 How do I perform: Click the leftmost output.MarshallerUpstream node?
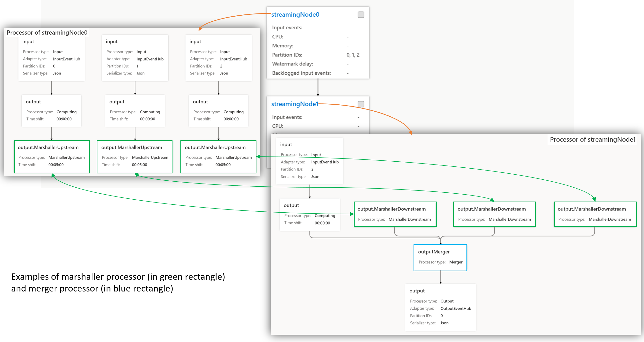[52, 157]
